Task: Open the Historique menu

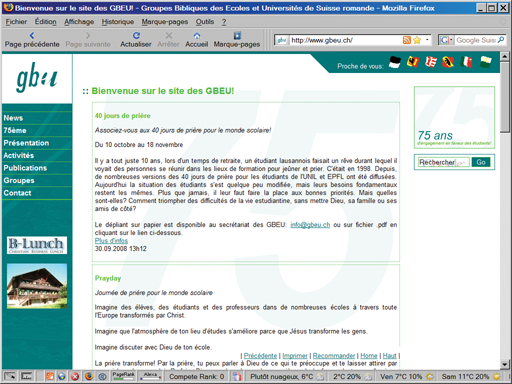Action: pyautogui.click(x=118, y=22)
